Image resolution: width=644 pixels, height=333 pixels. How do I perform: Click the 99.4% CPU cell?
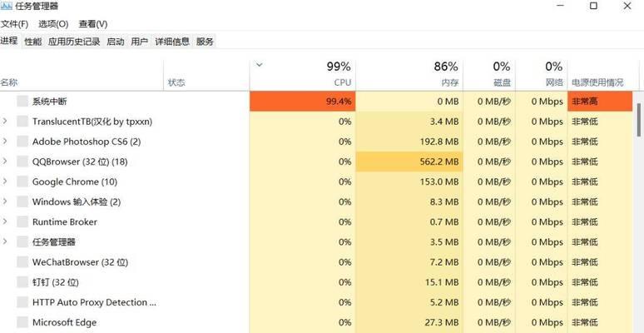(303, 101)
